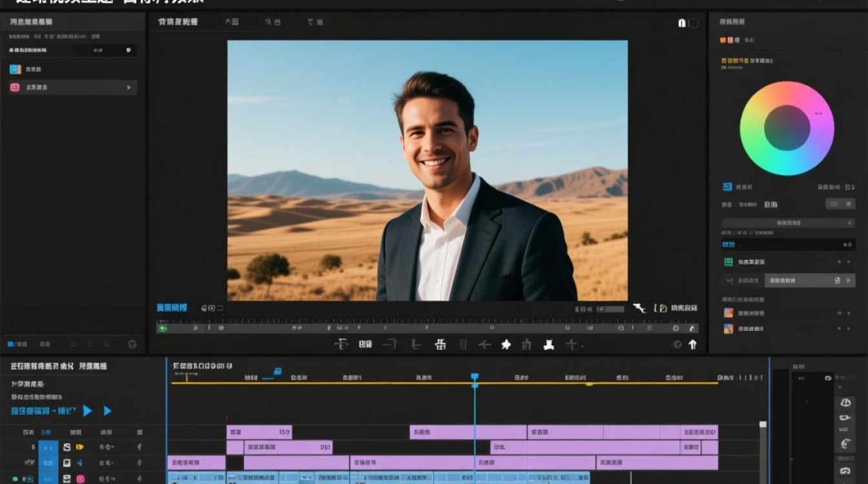
Task: Select the pink rounded icon row in left panel
Action: [72, 88]
